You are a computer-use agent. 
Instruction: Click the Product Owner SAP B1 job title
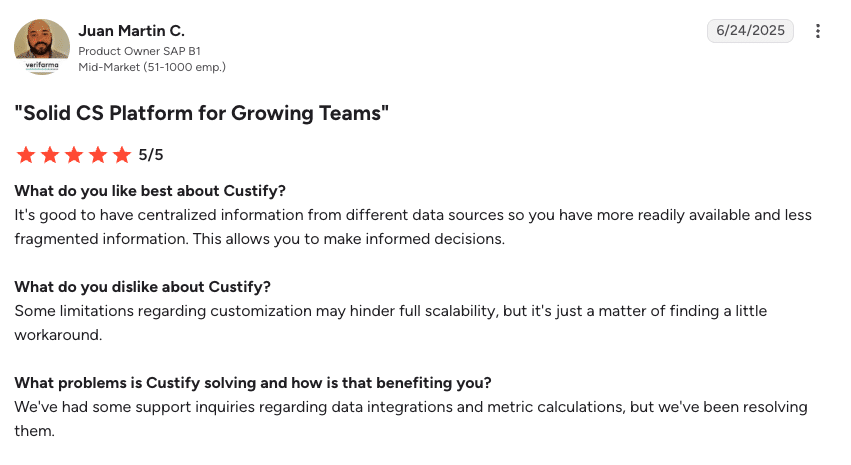pyautogui.click(x=139, y=51)
